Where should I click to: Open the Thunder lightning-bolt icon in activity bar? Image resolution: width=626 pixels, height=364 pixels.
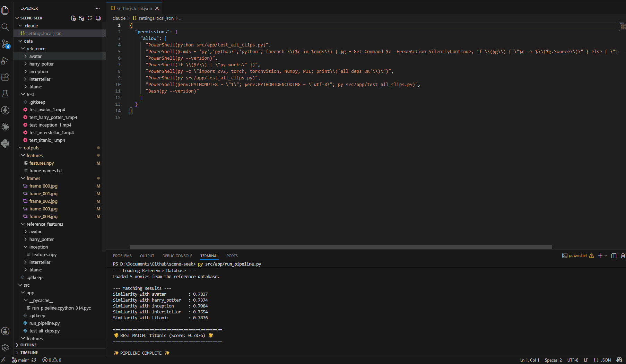[5, 110]
